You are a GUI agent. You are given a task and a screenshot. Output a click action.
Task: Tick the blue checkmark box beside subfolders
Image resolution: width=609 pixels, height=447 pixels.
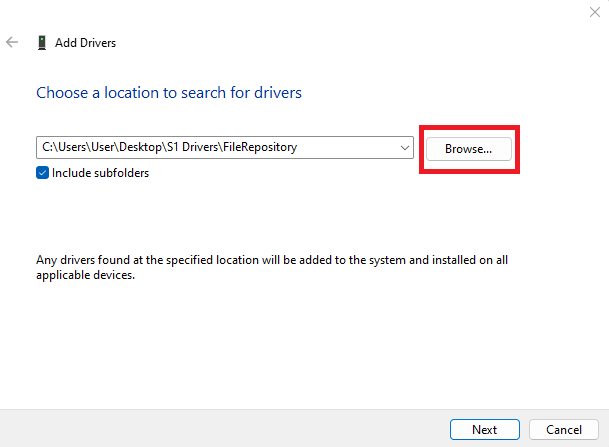click(42, 173)
